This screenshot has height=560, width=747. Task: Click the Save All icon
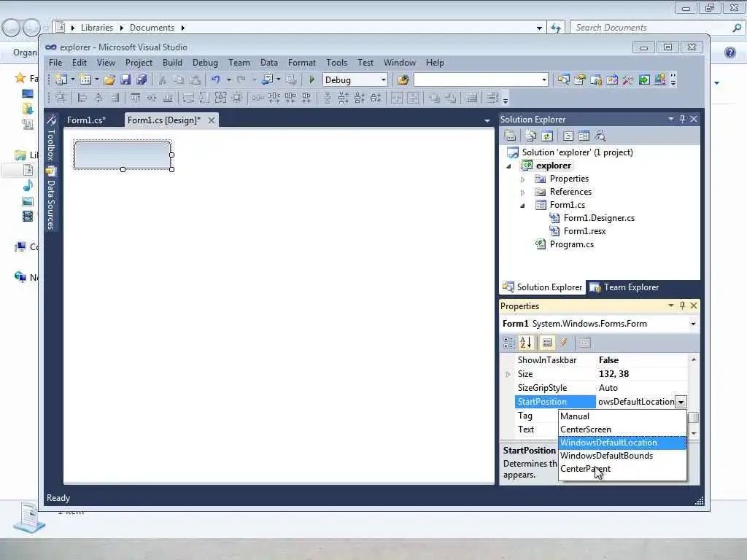coord(142,80)
